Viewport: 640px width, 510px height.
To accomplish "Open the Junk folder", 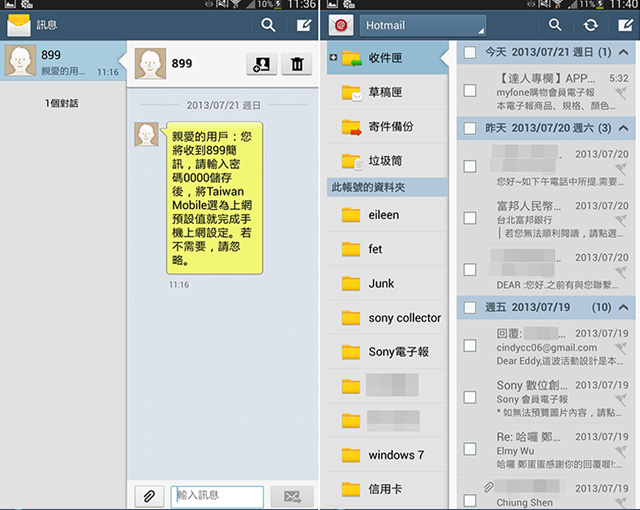I will pyautogui.click(x=387, y=283).
